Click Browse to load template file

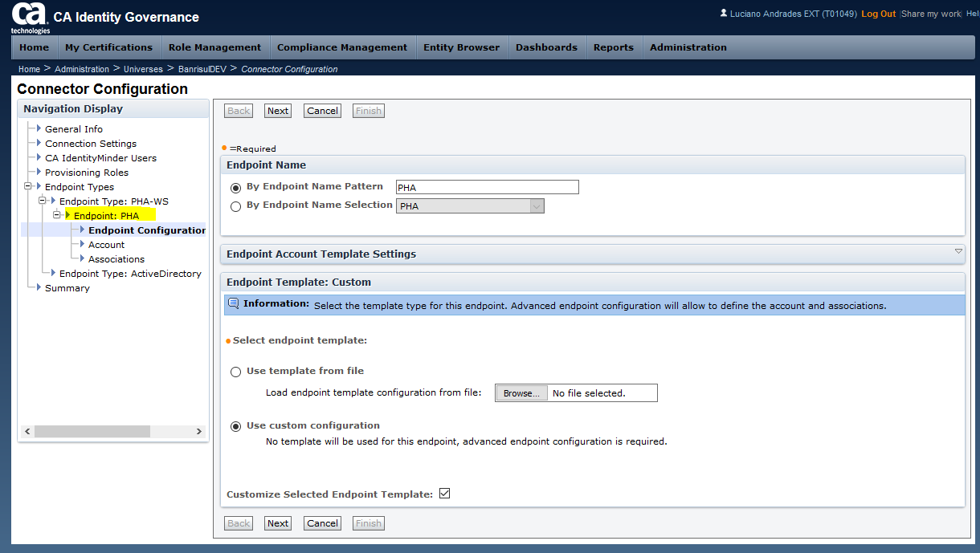point(522,393)
